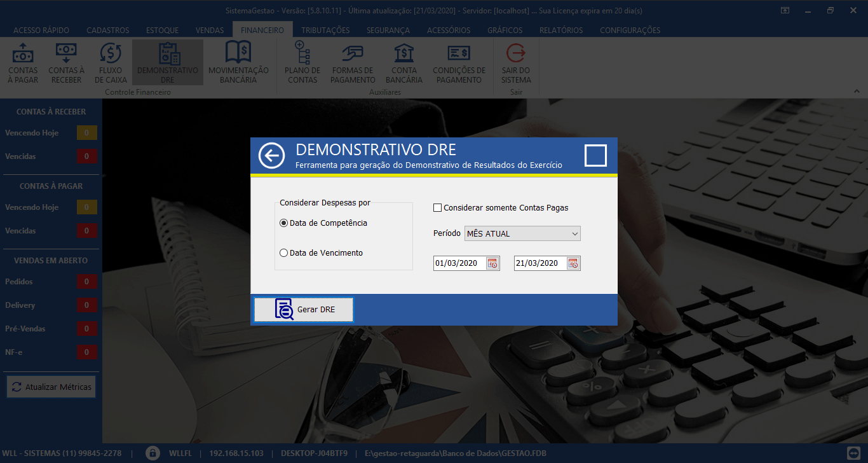Click IP address 192.168.15.103 in status bar
The height and width of the screenshot is (463, 868).
(236, 453)
